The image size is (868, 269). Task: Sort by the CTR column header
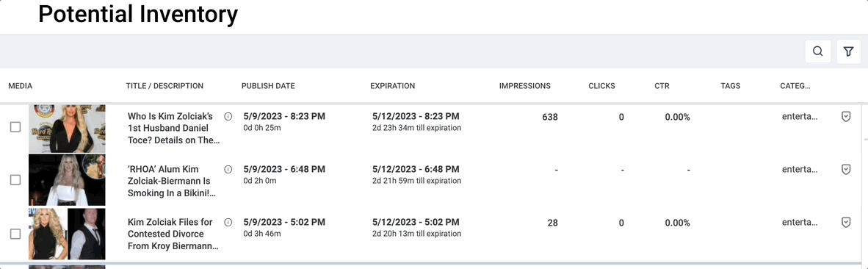(x=662, y=86)
